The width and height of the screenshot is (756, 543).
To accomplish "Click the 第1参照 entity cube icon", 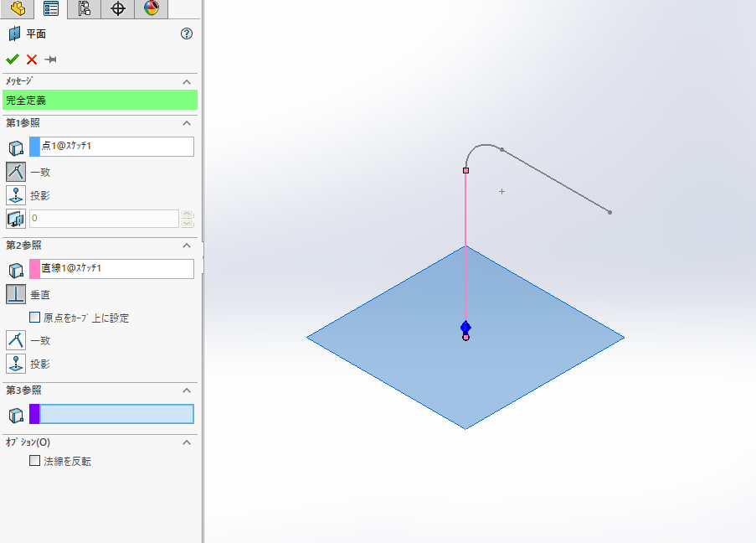I will point(16,147).
